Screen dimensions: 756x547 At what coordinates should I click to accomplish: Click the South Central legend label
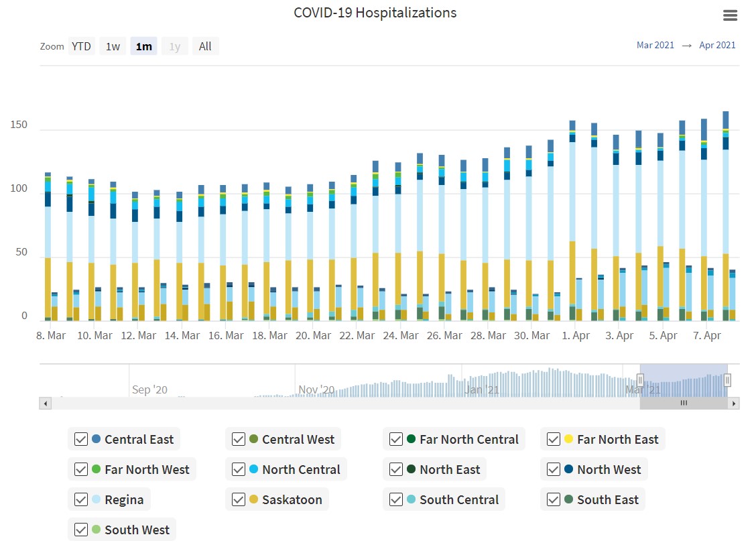459,499
